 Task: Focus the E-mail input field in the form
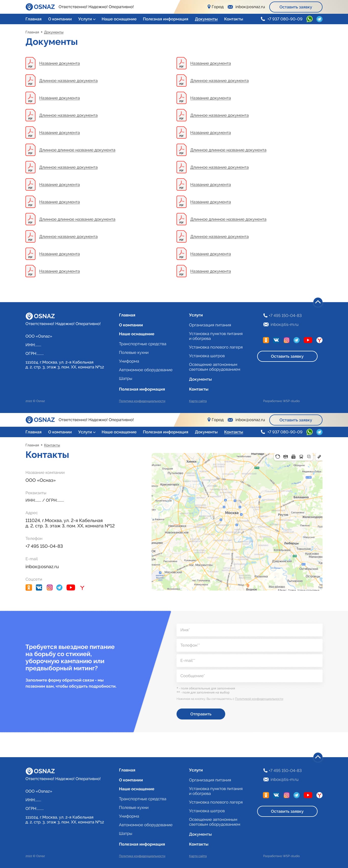click(x=249, y=660)
